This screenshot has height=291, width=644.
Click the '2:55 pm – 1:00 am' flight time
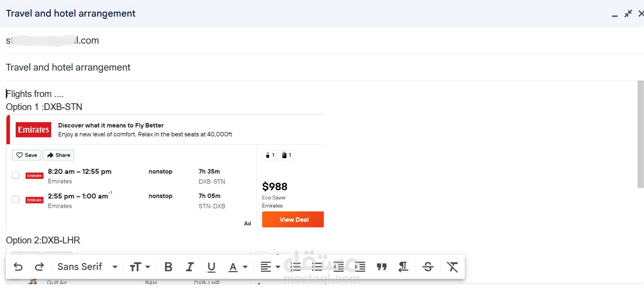78,196
